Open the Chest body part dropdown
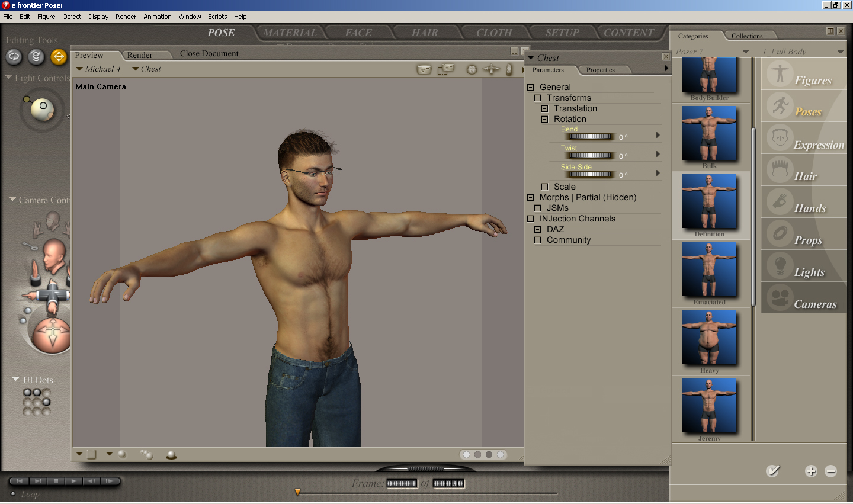This screenshot has width=853, height=504. point(147,69)
